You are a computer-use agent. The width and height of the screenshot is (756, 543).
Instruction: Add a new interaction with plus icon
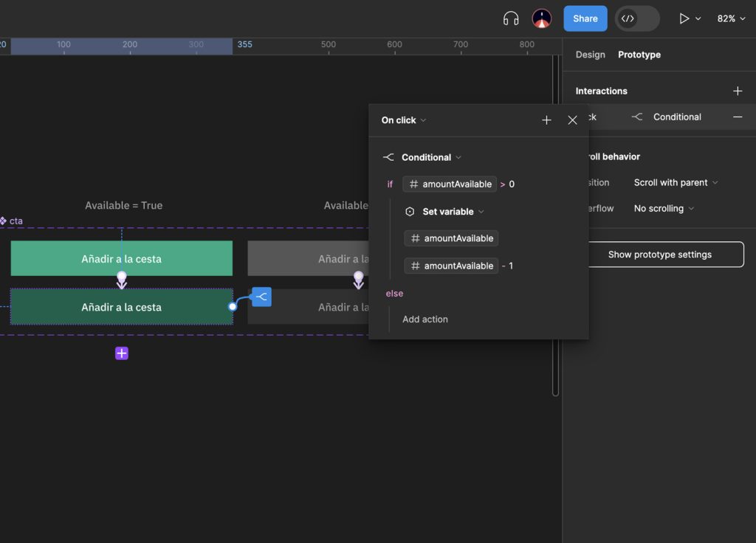(738, 90)
